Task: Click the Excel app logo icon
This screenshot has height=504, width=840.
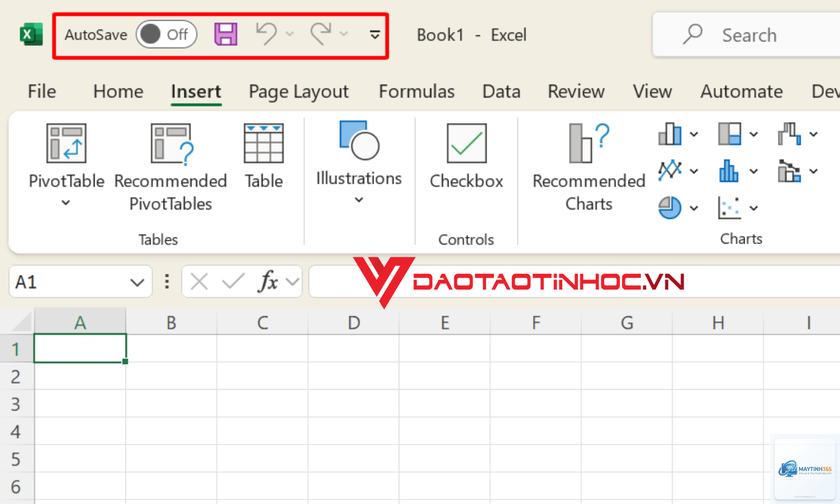Action: (31, 35)
